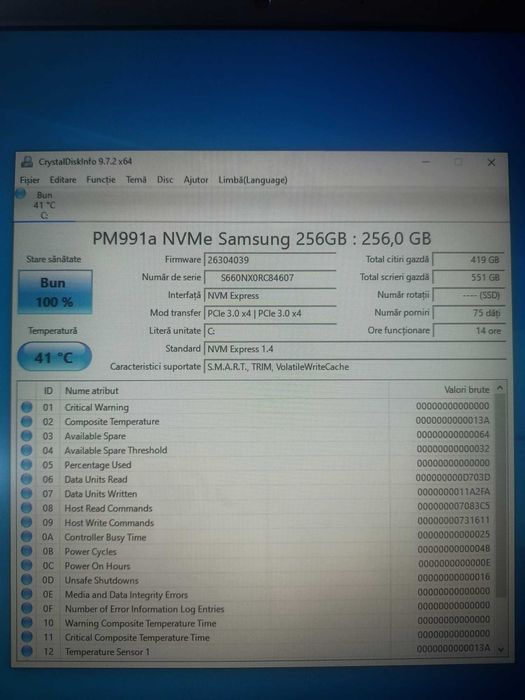Click status circle icon for Temperature Sensor 1

(27, 651)
